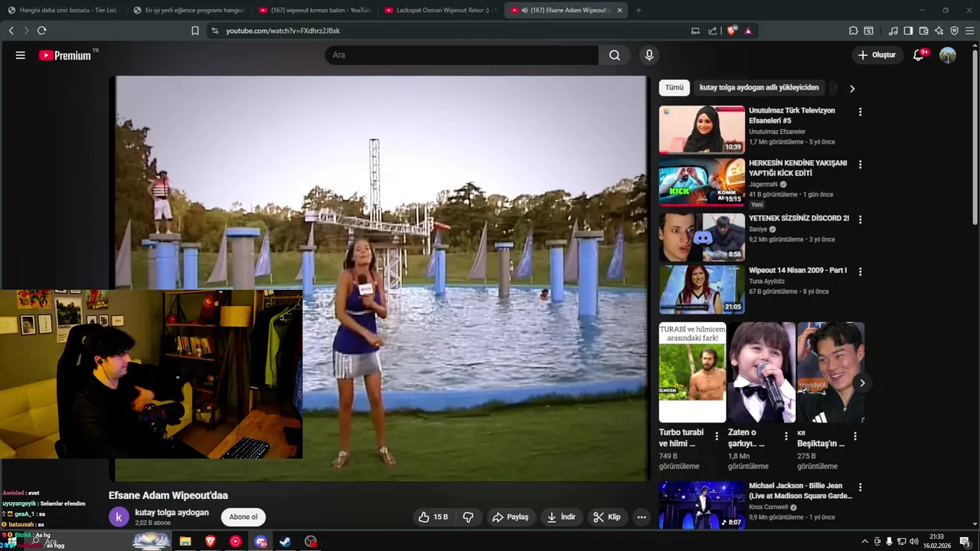Viewport: 980px width, 551px height.
Task: Go back with browser back arrow
Action: [x=11, y=31]
